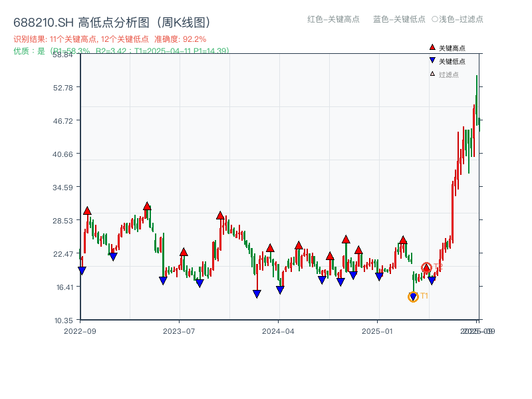Click the 52.78 y-axis price label
Image resolution: width=532 pixels, height=399 pixels.
pyautogui.click(x=63, y=88)
